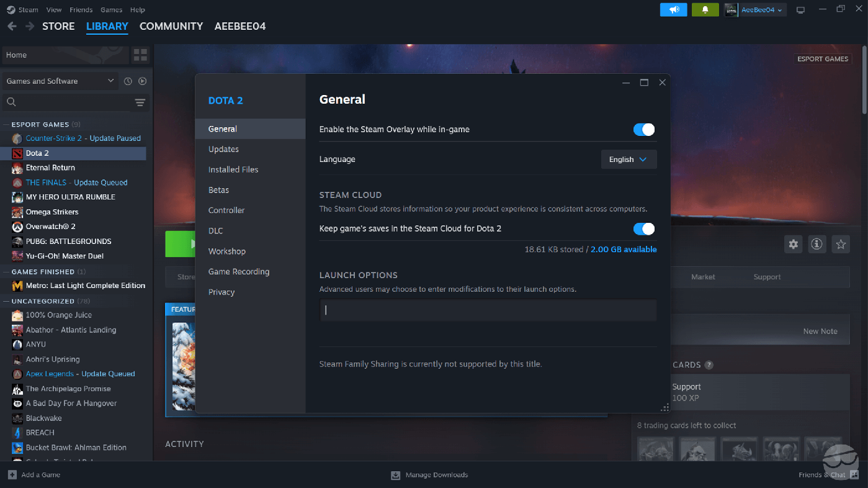868x488 pixels.
Task: Open the Installed Files settings tab
Action: tap(233, 169)
